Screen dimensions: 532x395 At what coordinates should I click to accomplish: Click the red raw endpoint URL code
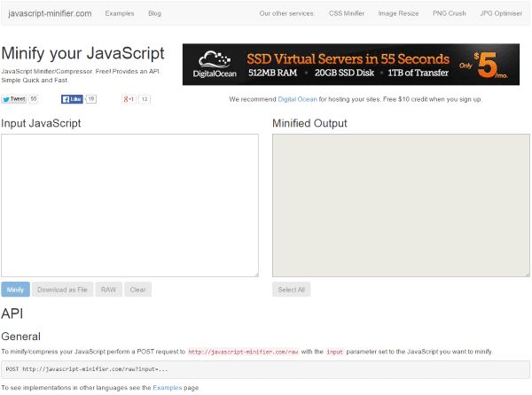pos(243,352)
